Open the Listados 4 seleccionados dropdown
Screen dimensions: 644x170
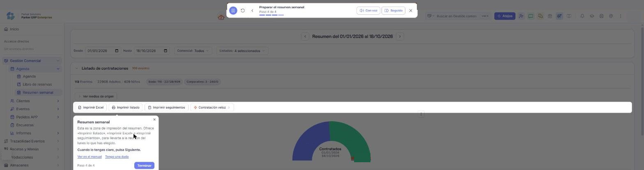pyautogui.click(x=242, y=51)
